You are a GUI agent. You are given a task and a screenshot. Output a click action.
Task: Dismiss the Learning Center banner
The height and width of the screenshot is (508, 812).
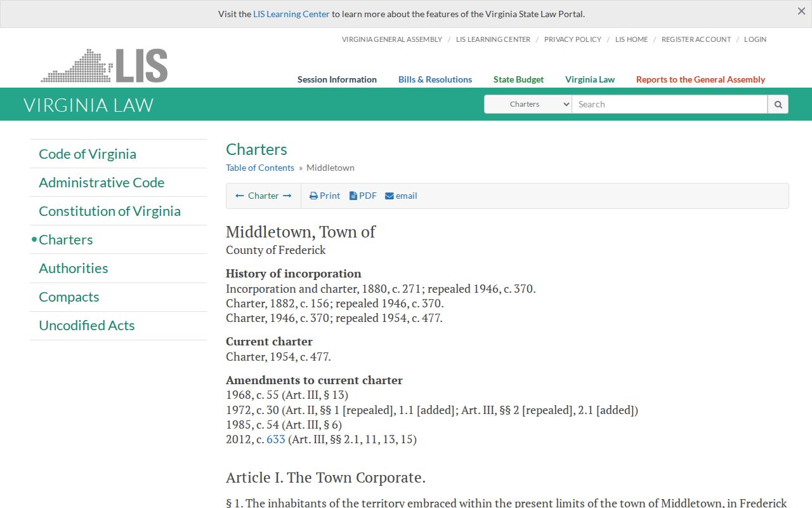(801, 11)
